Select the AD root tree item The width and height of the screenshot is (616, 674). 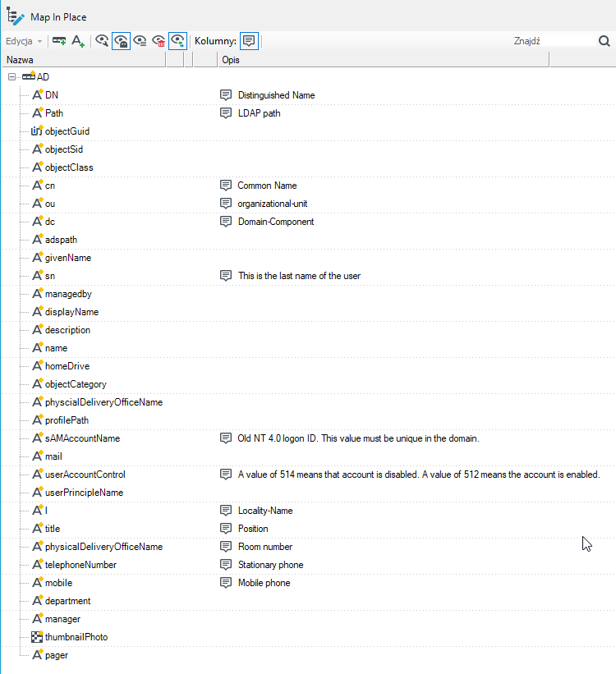click(43, 77)
